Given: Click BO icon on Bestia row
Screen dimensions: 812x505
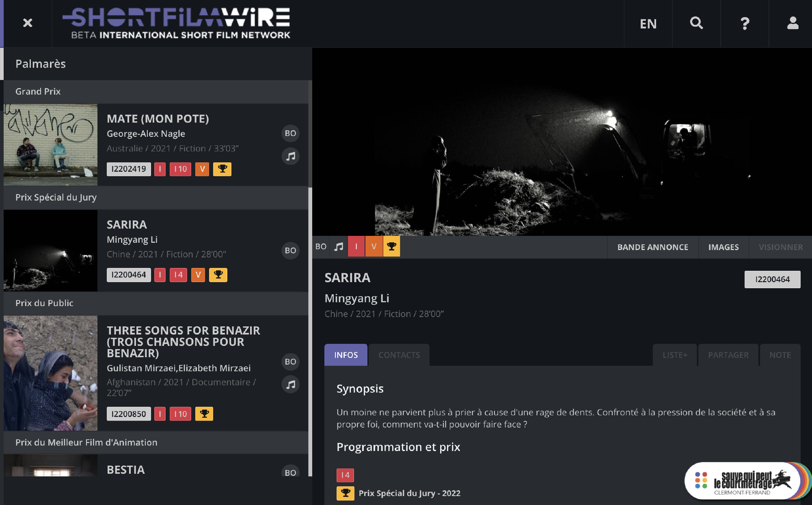Looking at the screenshot, I should tap(290, 471).
